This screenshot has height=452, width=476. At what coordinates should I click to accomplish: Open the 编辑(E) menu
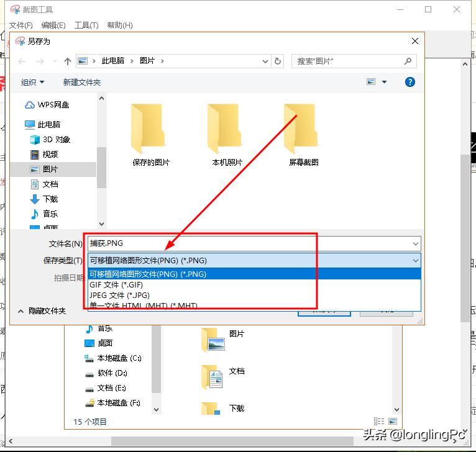(53, 25)
